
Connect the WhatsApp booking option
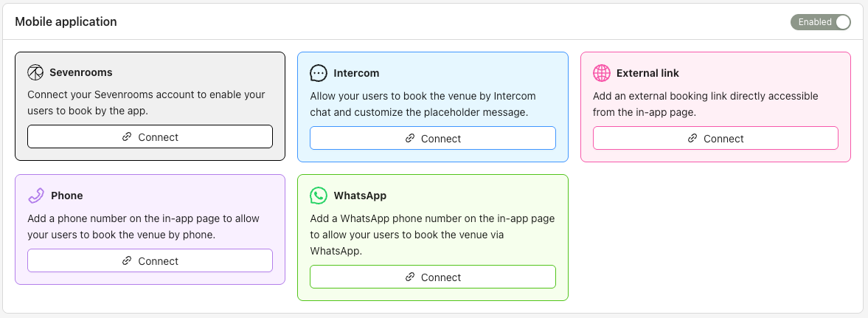pos(432,277)
